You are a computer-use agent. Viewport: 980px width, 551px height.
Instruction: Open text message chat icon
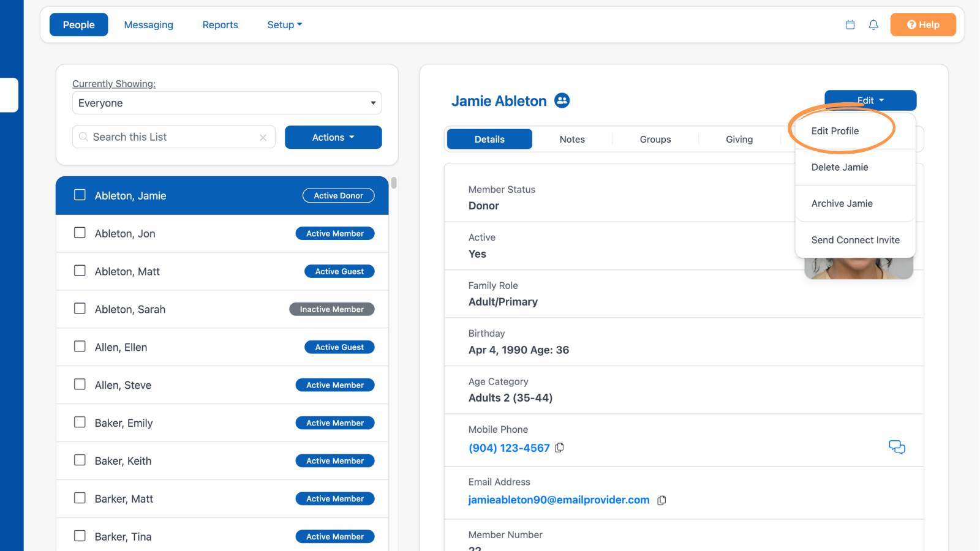tap(897, 447)
